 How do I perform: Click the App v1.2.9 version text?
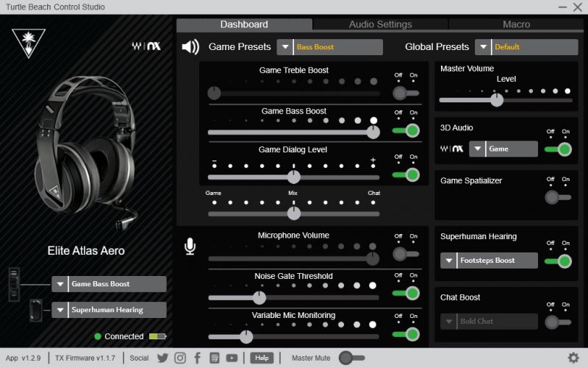(24, 358)
